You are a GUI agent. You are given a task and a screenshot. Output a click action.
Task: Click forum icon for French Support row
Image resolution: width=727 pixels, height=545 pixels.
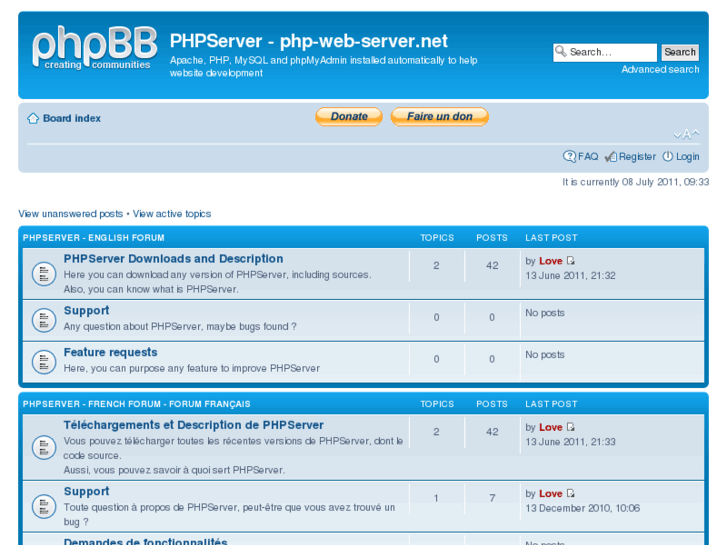click(44, 506)
